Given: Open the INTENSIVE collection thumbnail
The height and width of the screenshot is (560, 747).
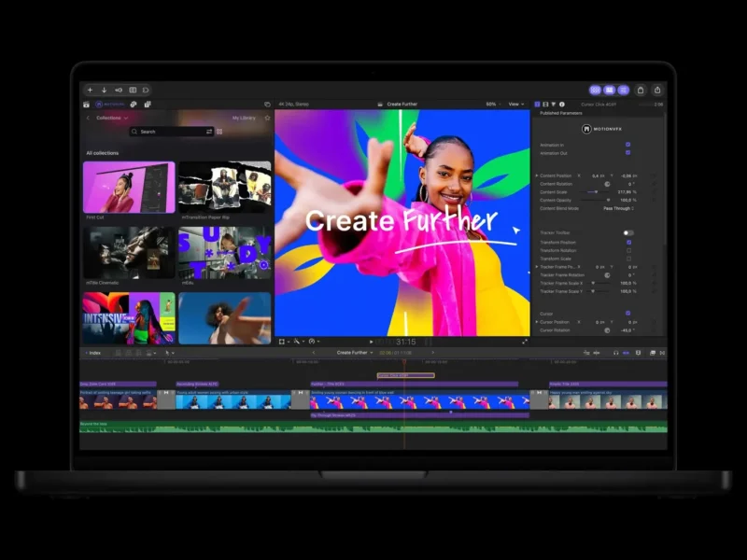Looking at the screenshot, I should [x=129, y=318].
